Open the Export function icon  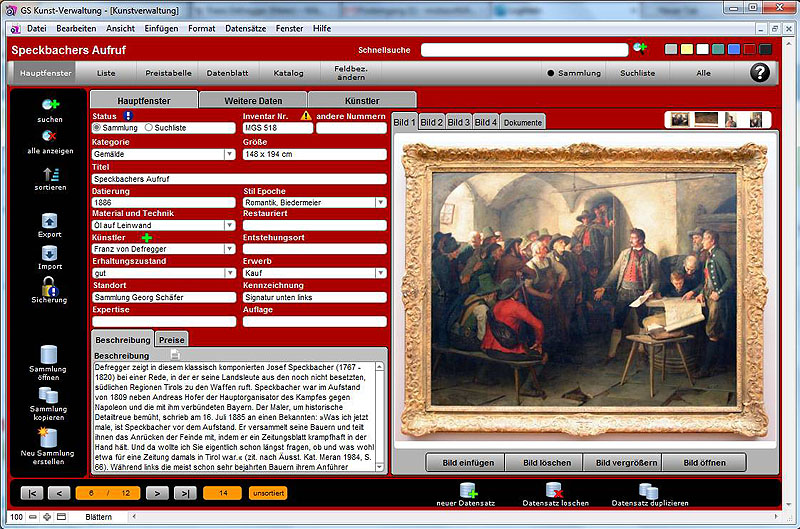pyautogui.click(x=49, y=221)
